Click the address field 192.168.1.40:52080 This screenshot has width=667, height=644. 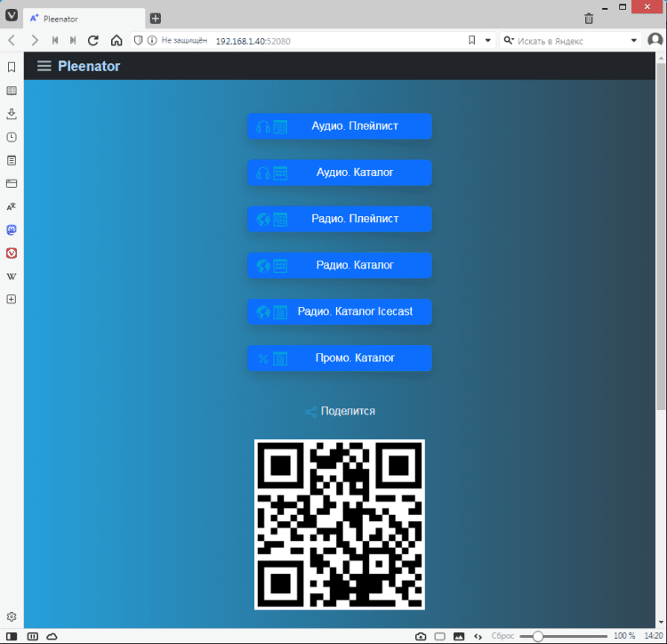click(253, 41)
